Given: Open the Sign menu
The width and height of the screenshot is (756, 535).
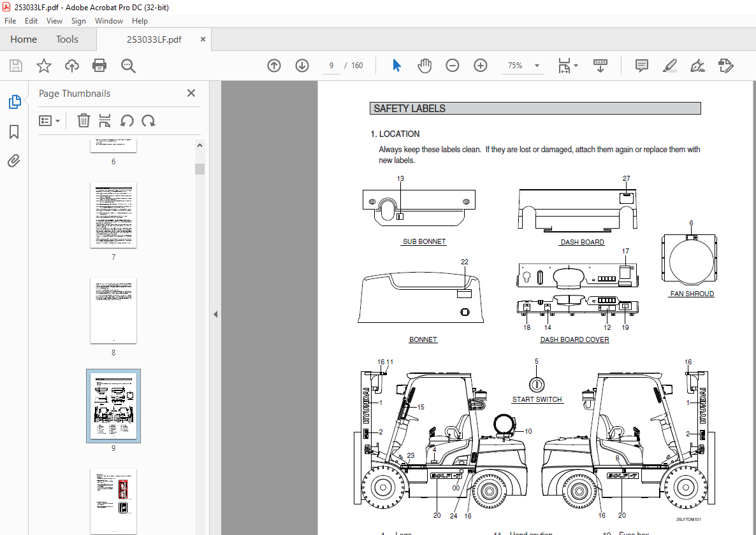Looking at the screenshot, I should pyautogui.click(x=78, y=21).
